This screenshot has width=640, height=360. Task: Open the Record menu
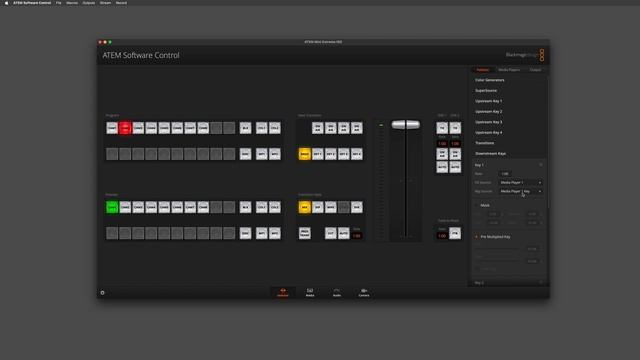click(x=121, y=3)
